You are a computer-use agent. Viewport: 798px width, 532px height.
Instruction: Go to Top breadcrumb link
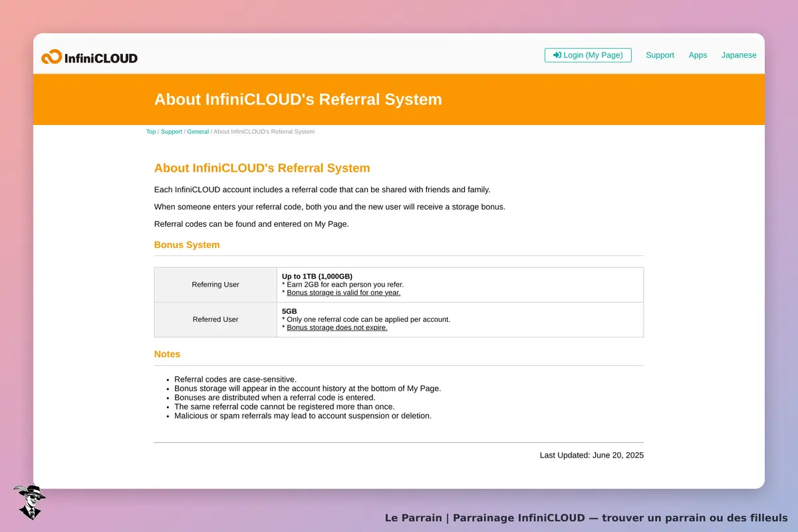pos(151,132)
